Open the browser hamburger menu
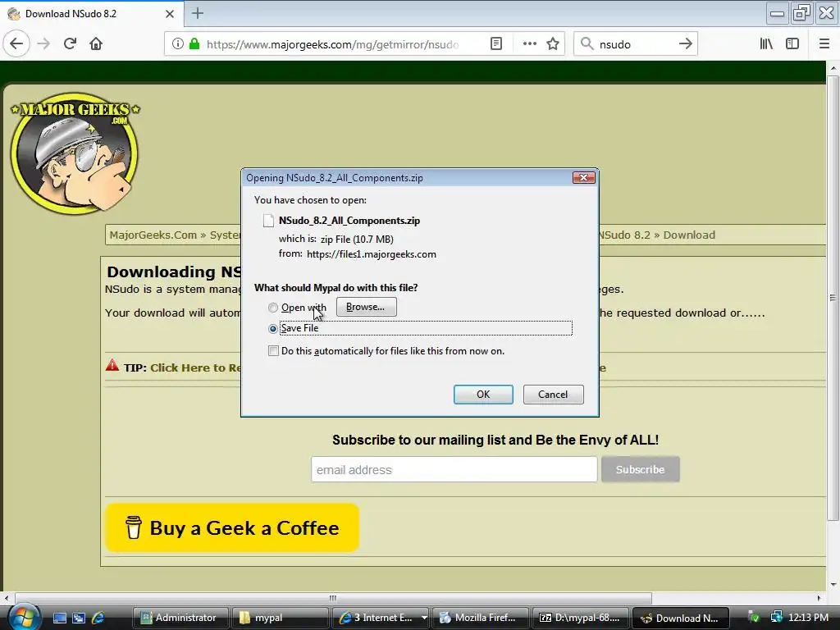 [824, 44]
